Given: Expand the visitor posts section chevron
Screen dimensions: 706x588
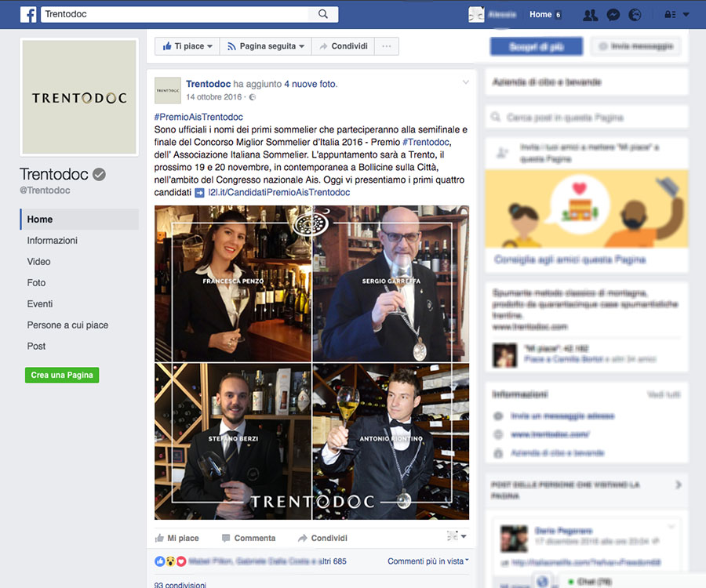Looking at the screenshot, I should tap(679, 485).
